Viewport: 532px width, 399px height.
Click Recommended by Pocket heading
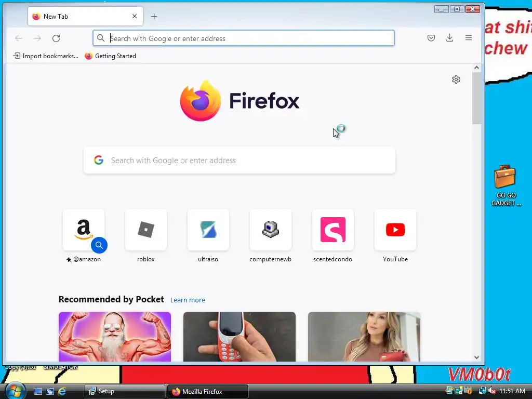point(111,299)
